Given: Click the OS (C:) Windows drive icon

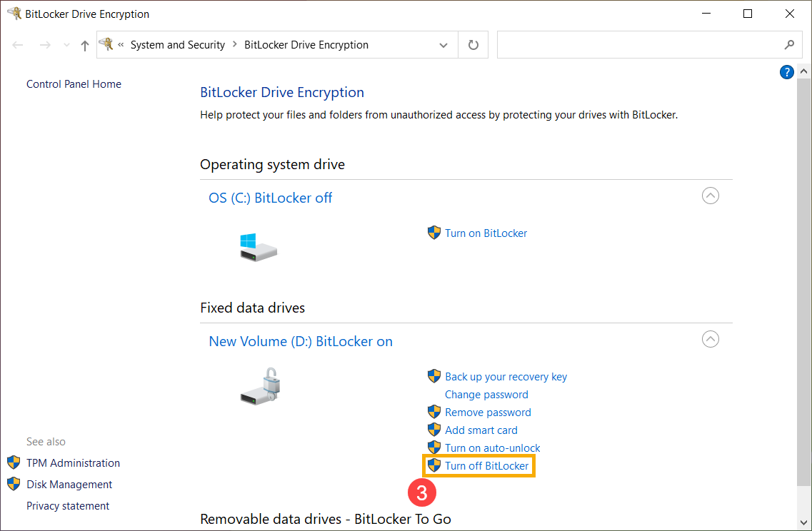Looking at the screenshot, I should pos(259,247).
